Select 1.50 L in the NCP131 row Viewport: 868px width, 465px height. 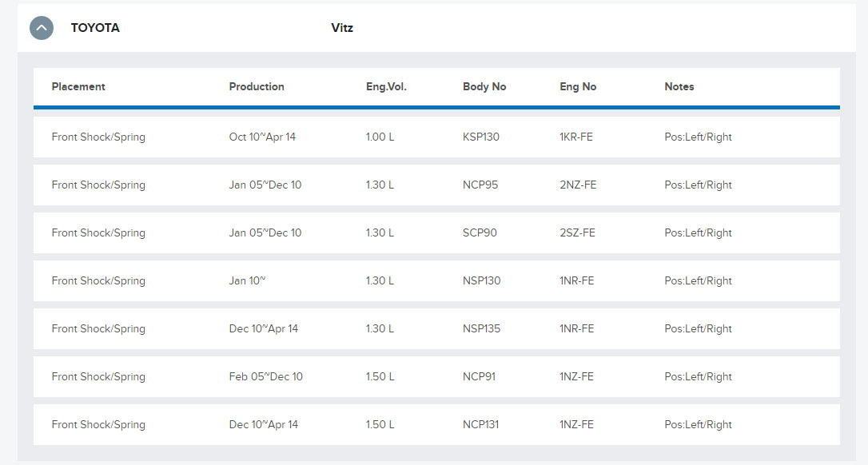click(x=380, y=424)
